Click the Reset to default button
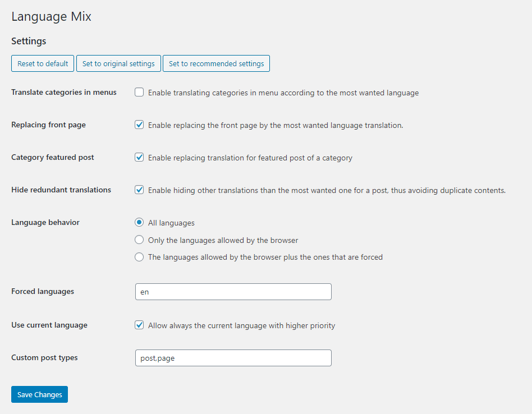 pyautogui.click(x=43, y=63)
